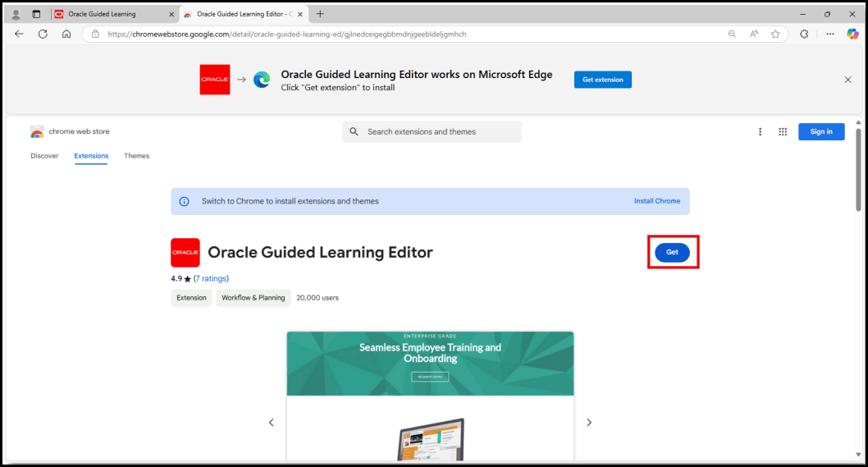Screen dimensions: 868x467
Task: Click the scroll down arrow of the page
Action: [859, 456]
